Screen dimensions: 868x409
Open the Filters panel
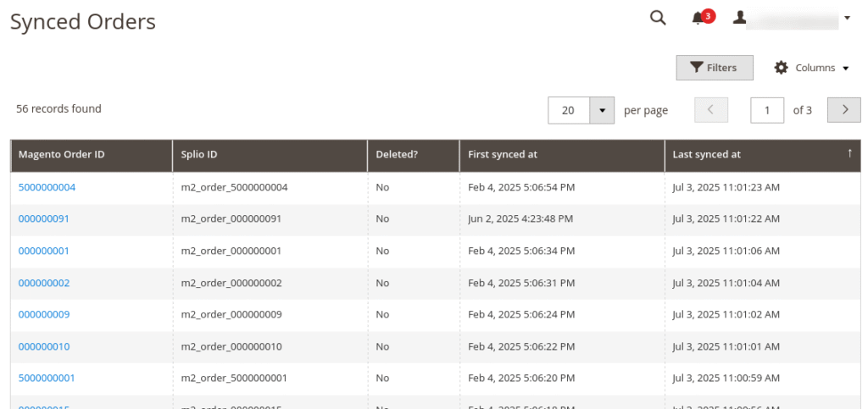tap(714, 68)
